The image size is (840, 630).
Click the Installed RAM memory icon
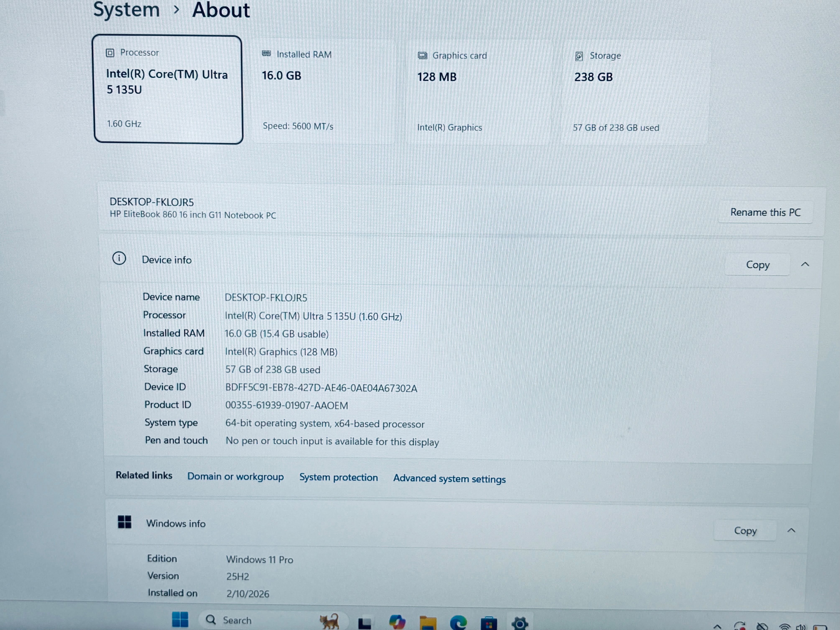point(266,54)
